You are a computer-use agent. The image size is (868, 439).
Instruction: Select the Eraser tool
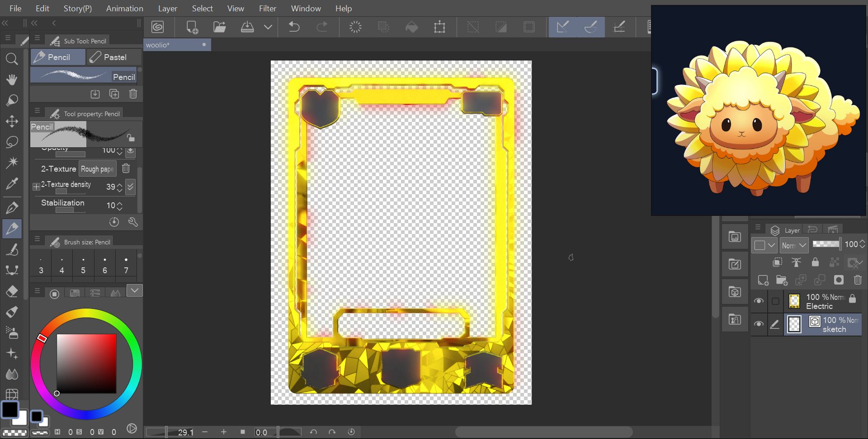point(12,291)
